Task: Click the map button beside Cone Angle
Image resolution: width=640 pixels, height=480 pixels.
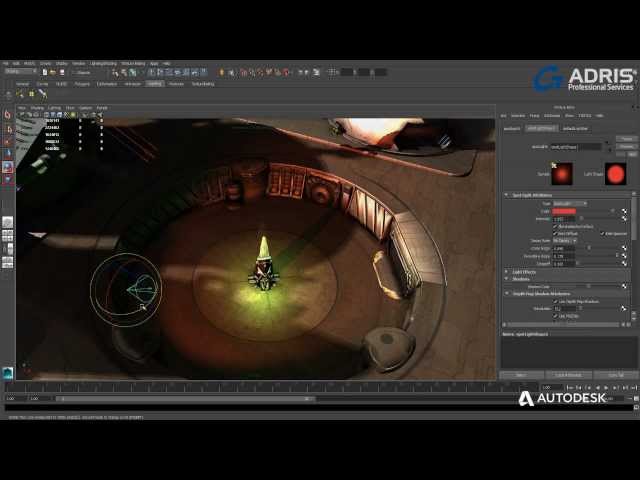Action: [x=624, y=248]
